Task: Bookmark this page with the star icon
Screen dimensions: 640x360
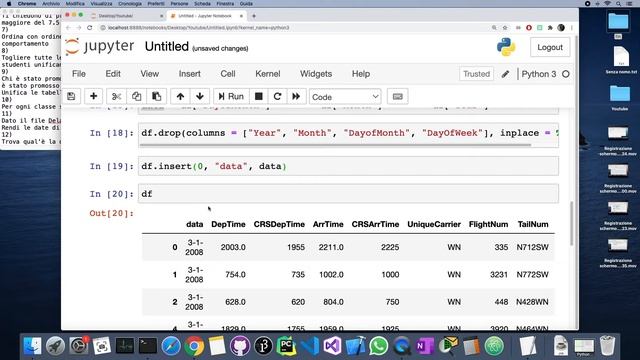Action: 505,28
